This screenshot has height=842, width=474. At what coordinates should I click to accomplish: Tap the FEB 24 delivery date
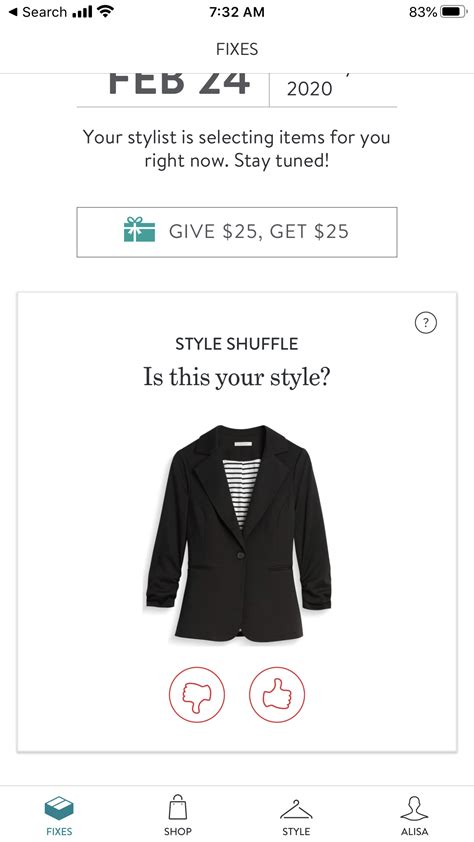point(179,84)
